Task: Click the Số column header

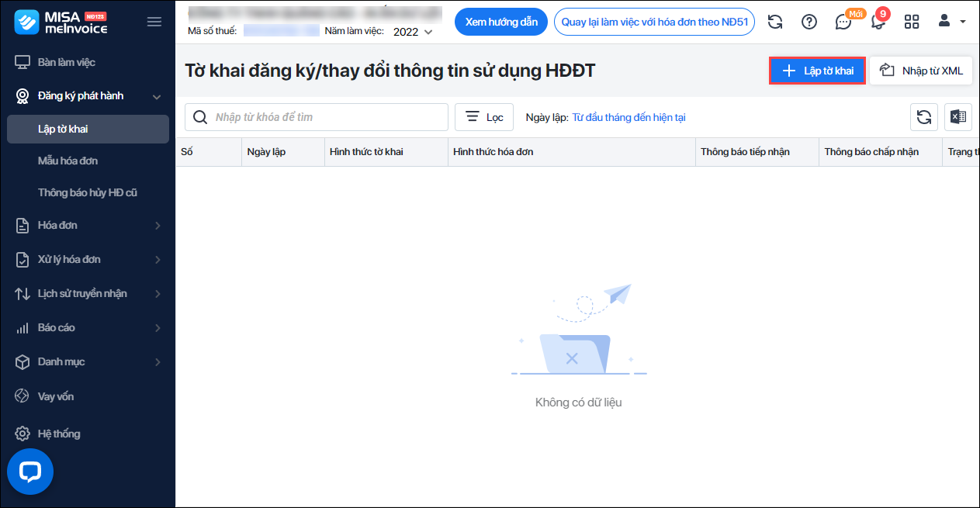Action: (x=209, y=152)
